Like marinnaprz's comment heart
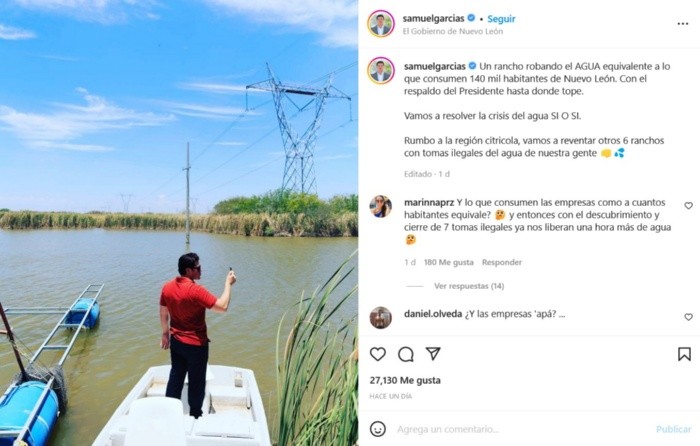700x446 pixels. click(688, 205)
